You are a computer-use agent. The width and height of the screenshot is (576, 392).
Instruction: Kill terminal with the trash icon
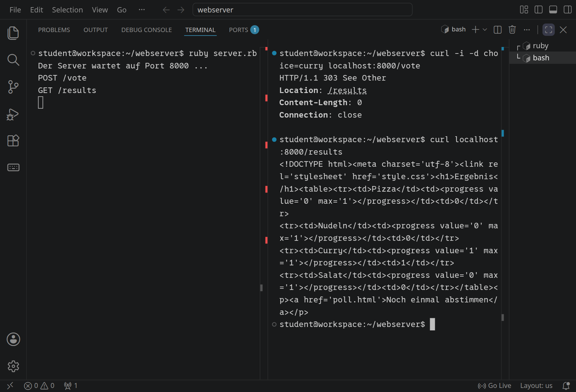pyautogui.click(x=512, y=30)
